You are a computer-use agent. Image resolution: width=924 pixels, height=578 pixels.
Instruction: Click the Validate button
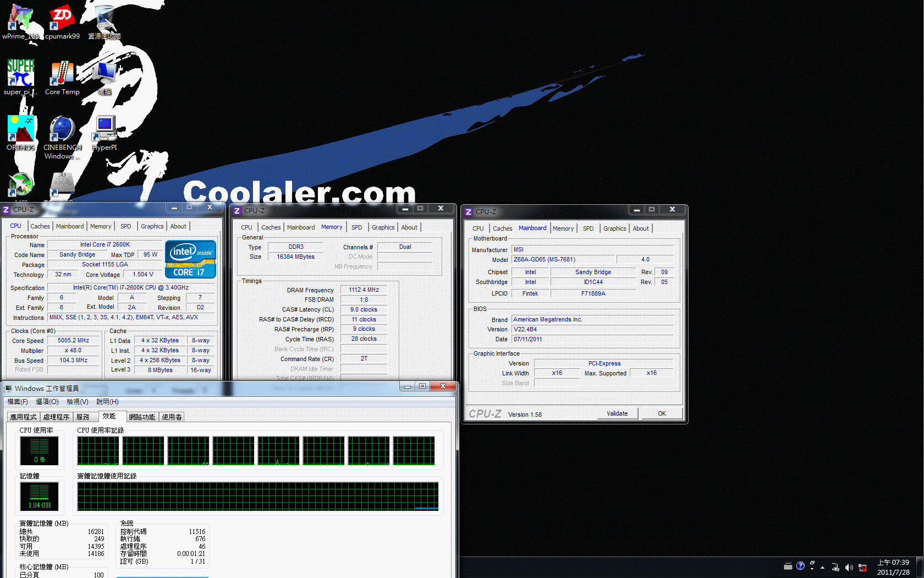click(617, 413)
